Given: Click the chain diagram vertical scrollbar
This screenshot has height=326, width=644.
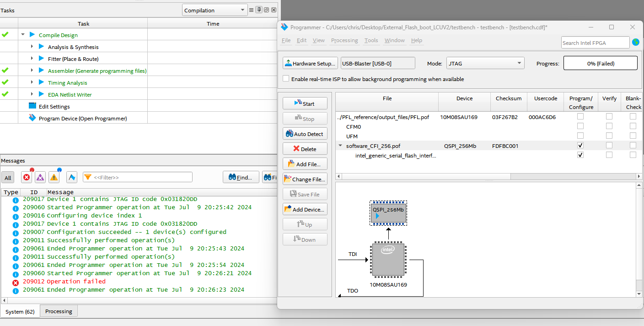Looking at the screenshot, I should 639,240.
